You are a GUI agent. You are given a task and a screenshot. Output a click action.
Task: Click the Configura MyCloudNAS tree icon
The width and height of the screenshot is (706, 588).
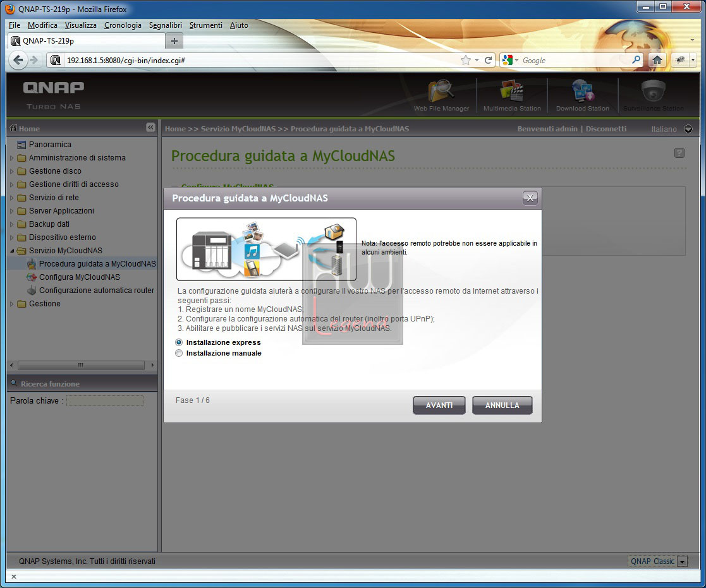point(32,277)
